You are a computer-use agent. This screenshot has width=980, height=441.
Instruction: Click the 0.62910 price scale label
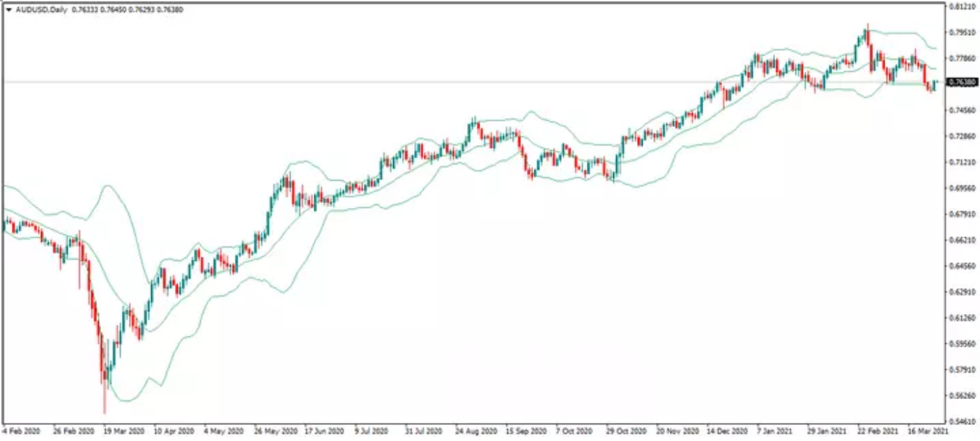click(x=962, y=292)
